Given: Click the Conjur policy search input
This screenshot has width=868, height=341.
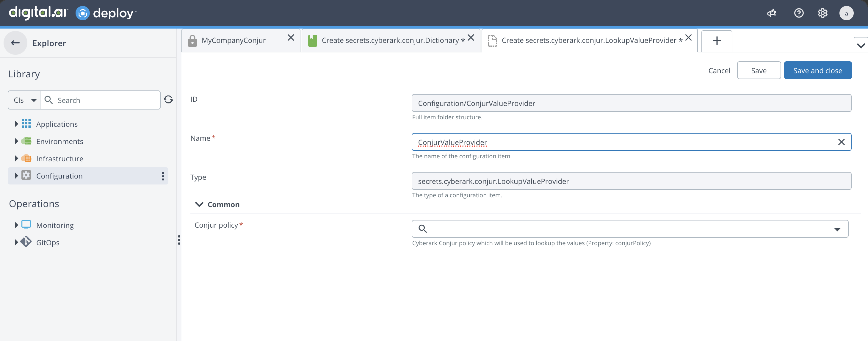Looking at the screenshot, I should [630, 229].
